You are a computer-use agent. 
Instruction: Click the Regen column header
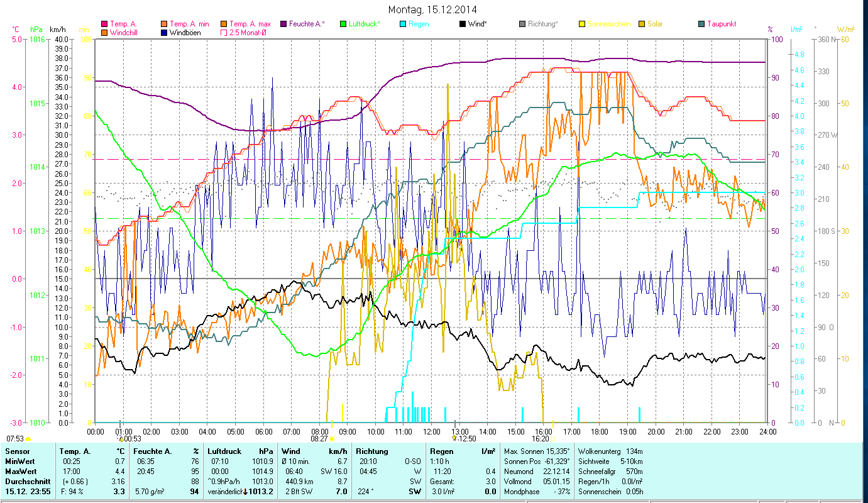[x=442, y=451]
